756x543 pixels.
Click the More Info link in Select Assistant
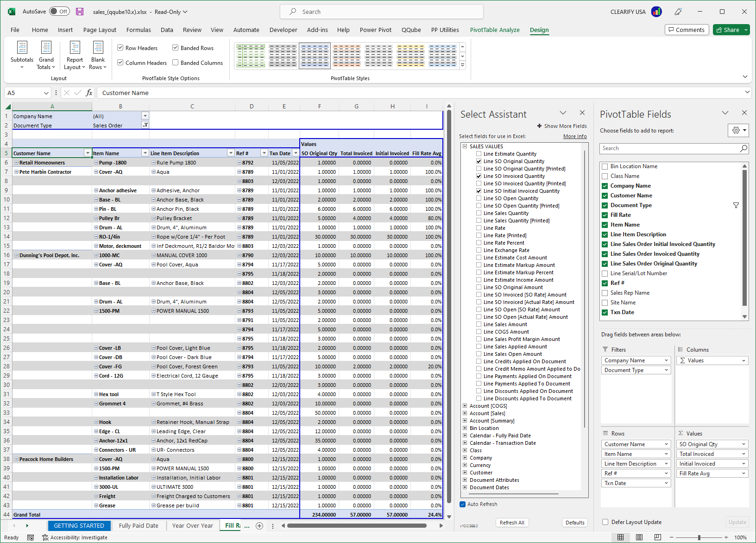[575, 136]
